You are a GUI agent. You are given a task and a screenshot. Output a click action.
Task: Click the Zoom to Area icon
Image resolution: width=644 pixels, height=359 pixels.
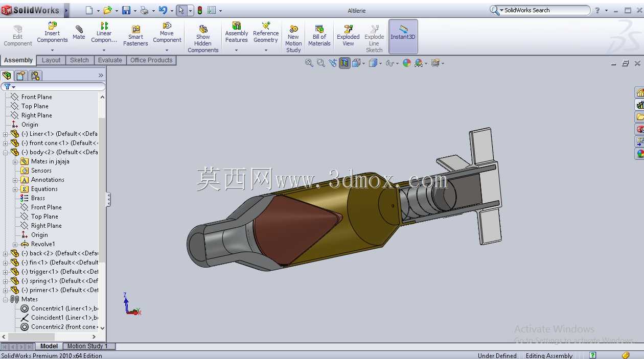click(x=320, y=63)
